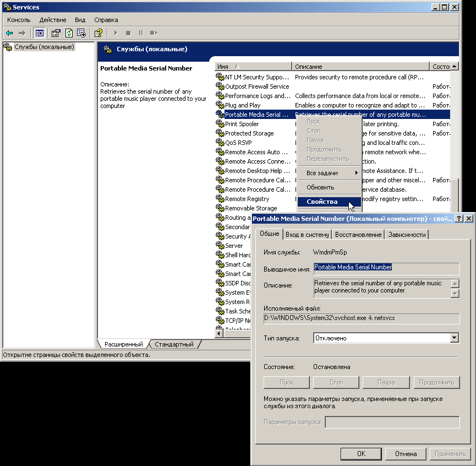Viewport: 476px width, 466px height.
Task: Open the Тип запуска dropdown
Action: 454,338
